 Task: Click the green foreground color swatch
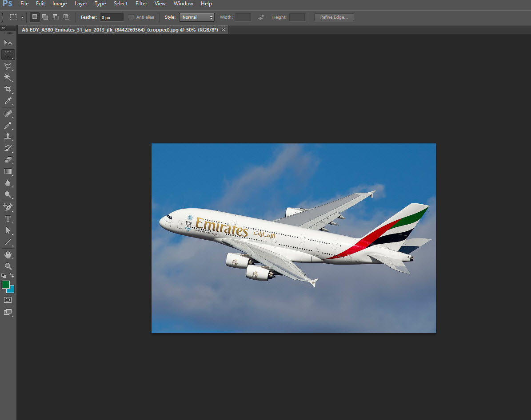(5, 285)
